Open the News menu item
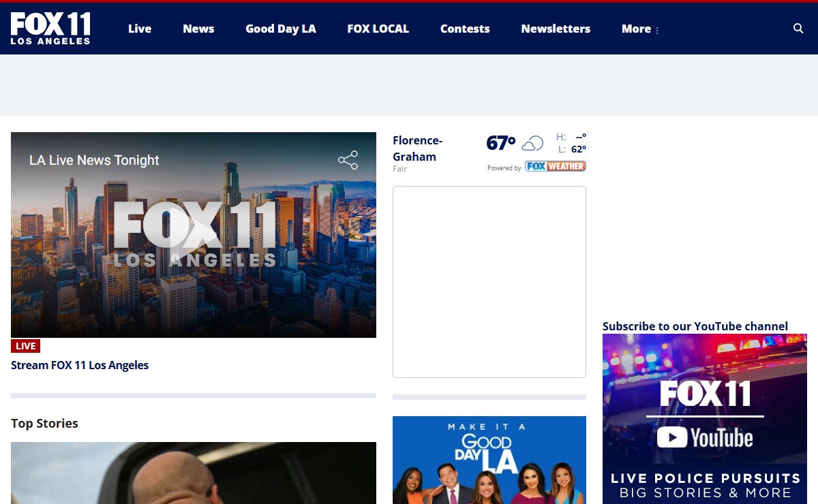The image size is (818, 504). (198, 29)
